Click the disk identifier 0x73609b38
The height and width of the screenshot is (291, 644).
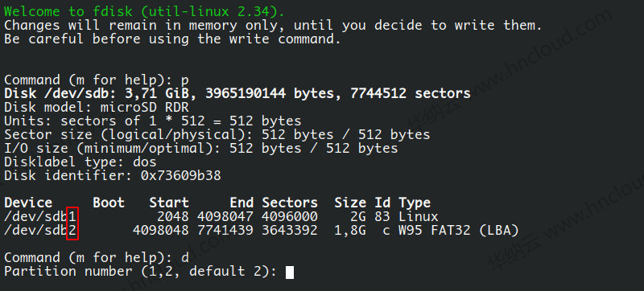click(180, 176)
